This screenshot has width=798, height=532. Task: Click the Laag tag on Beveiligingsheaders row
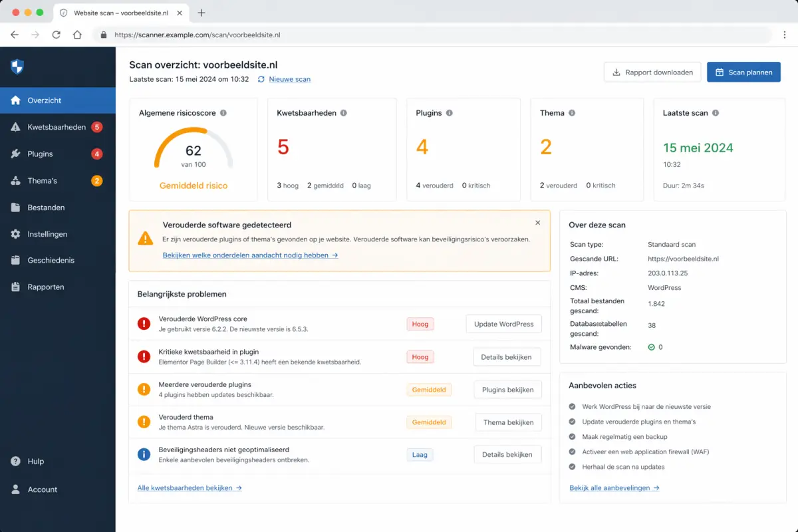click(x=420, y=455)
